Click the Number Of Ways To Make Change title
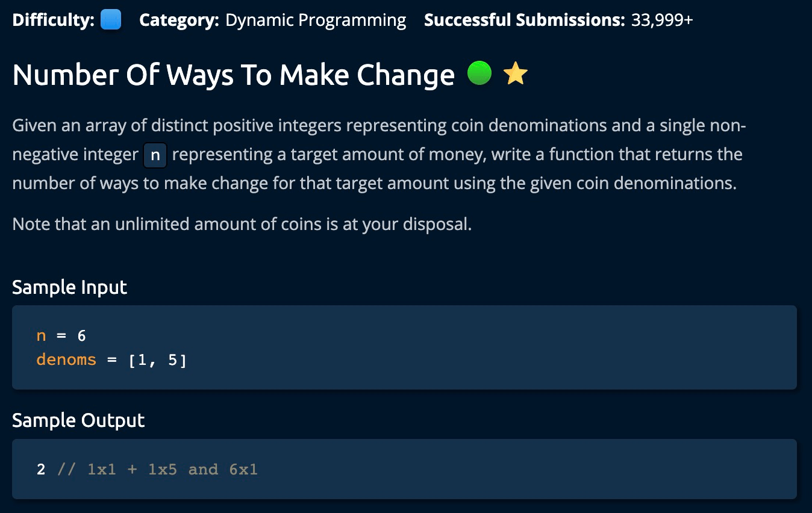The width and height of the screenshot is (812, 513). pos(233,75)
